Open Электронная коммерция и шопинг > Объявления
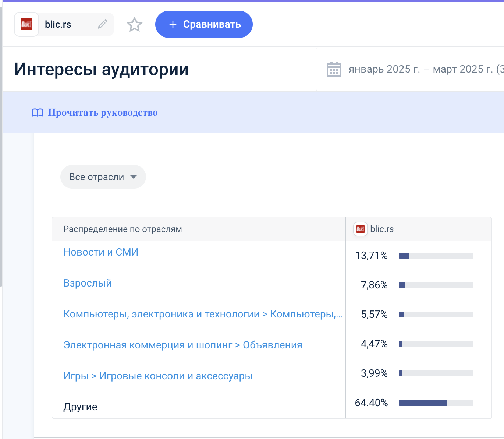The image size is (504, 439). coord(183,345)
